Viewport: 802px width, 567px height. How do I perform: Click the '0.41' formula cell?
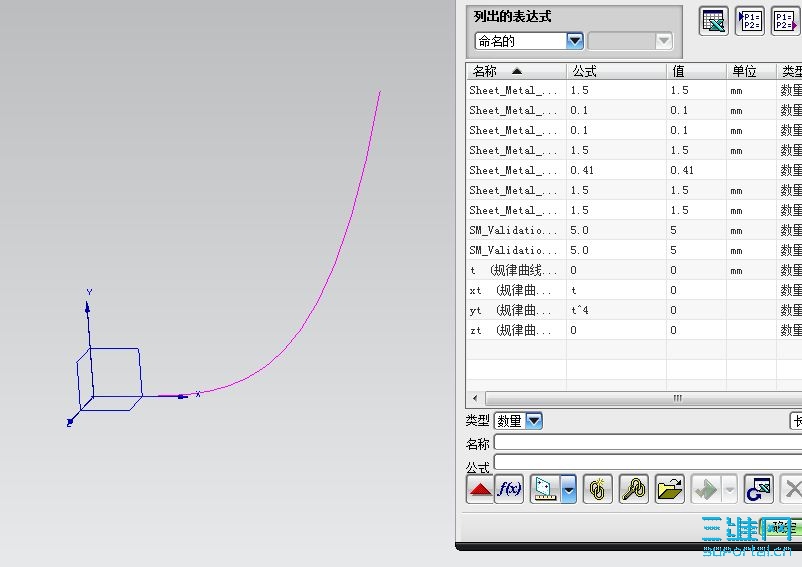(616, 170)
